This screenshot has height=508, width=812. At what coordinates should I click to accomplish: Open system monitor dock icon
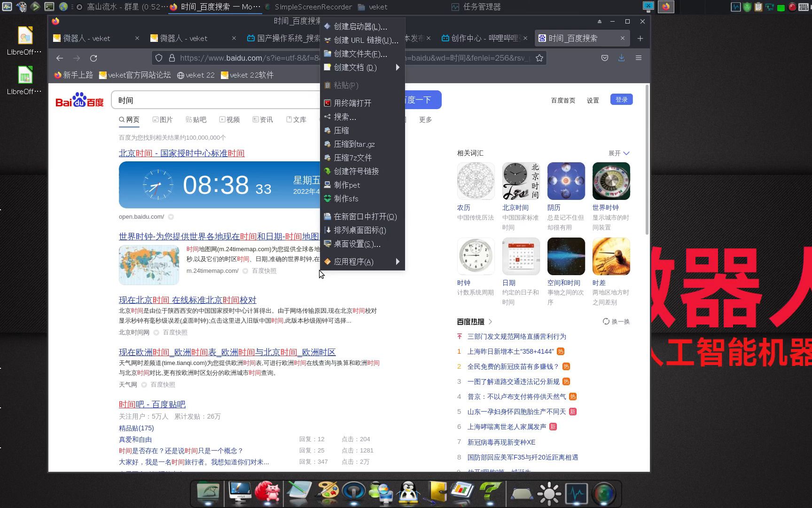pyautogui.click(x=577, y=493)
